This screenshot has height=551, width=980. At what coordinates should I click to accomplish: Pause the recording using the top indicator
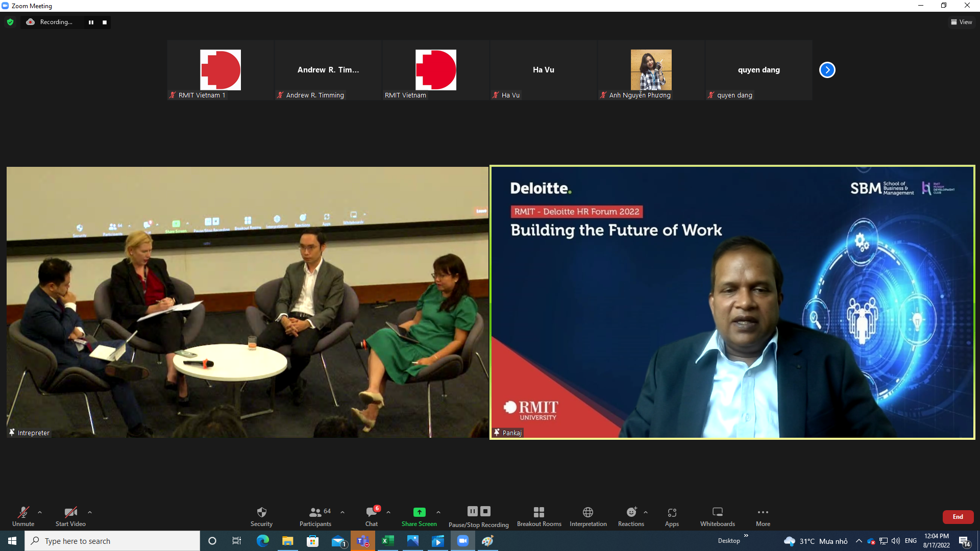point(91,22)
